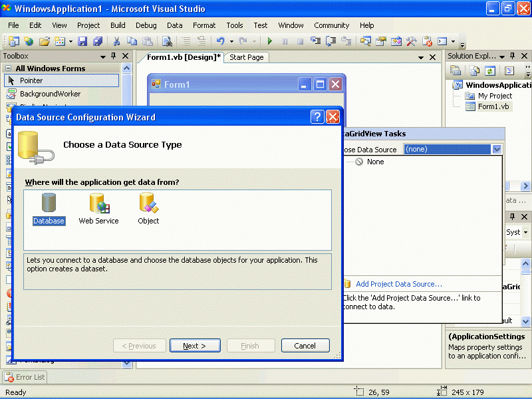Select My Project in Solution Explorer
532x399 pixels.
[x=495, y=96]
